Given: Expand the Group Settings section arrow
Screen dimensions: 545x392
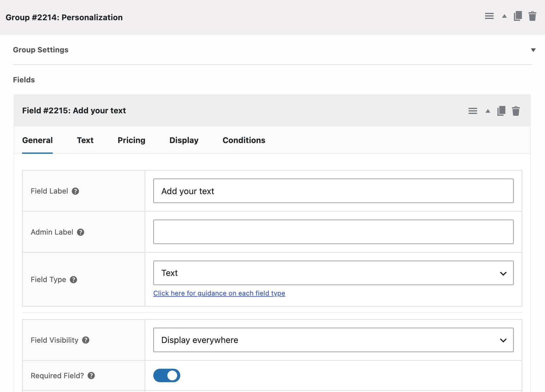Looking at the screenshot, I should (533, 50).
